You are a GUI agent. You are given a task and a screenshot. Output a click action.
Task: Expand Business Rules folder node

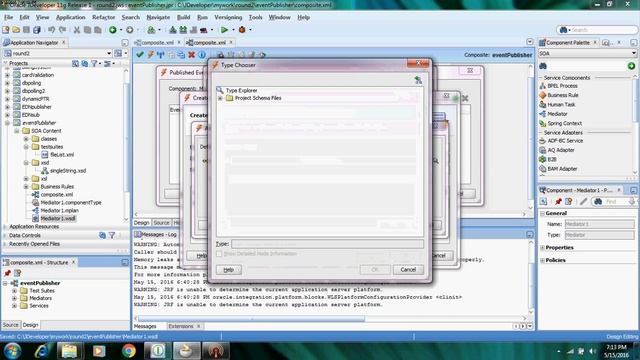pyautogui.click(x=26, y=187)
